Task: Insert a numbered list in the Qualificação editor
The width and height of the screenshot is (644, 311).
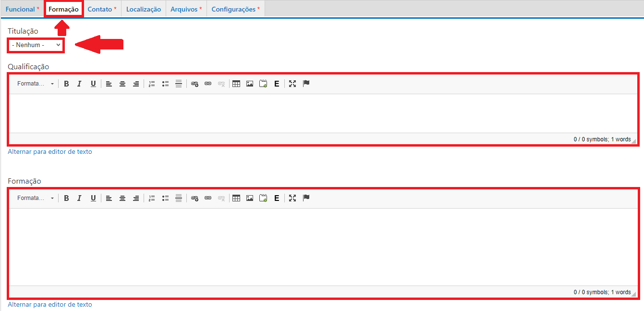Action: [x=152, y=84]
